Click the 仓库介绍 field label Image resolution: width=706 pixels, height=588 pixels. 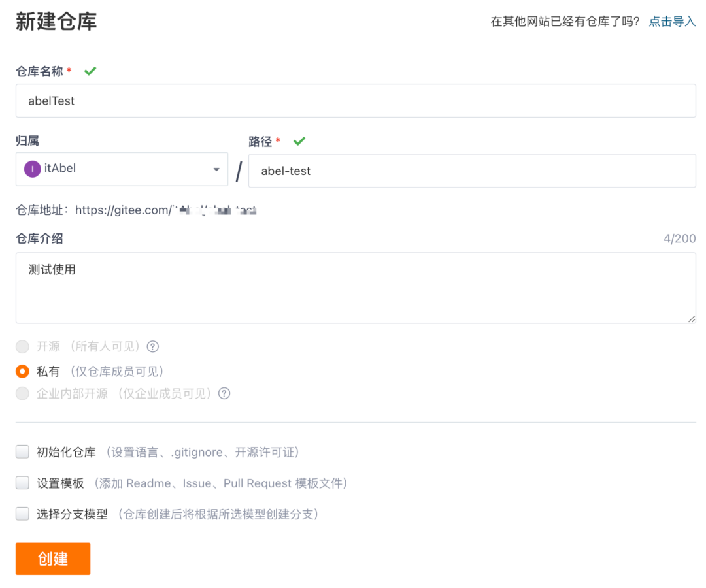[x=39, y=238]
